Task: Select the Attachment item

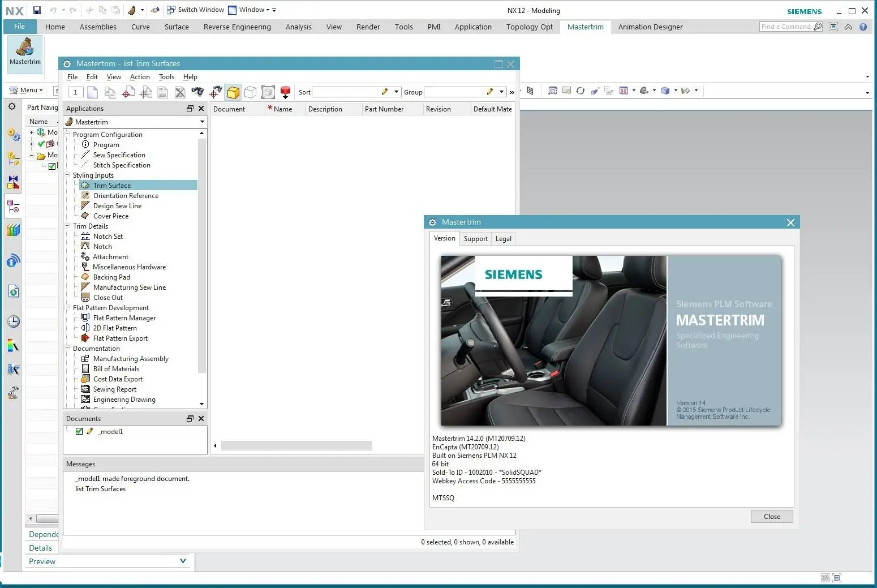Action: (x=110, y=257)
